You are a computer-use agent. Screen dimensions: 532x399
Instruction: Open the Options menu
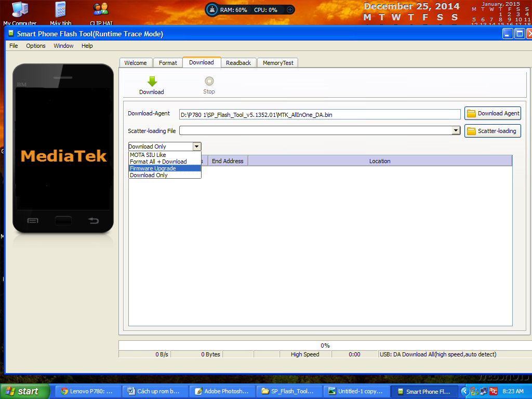click(36, 46)
